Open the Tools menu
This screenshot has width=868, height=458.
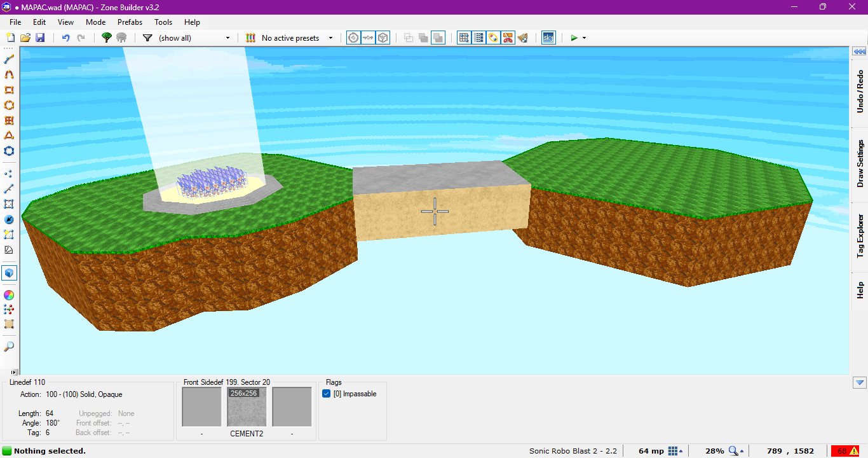click(163, 22)
